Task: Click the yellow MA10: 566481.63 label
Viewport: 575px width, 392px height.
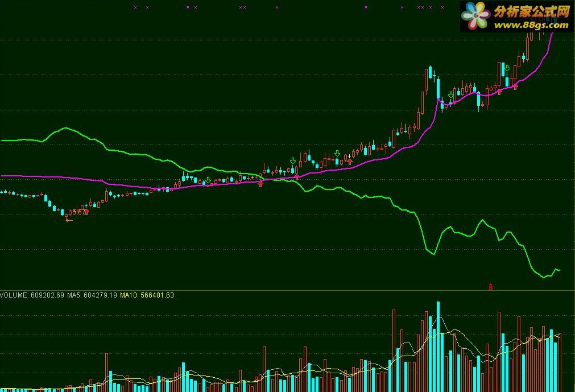Action: [147, 295]
